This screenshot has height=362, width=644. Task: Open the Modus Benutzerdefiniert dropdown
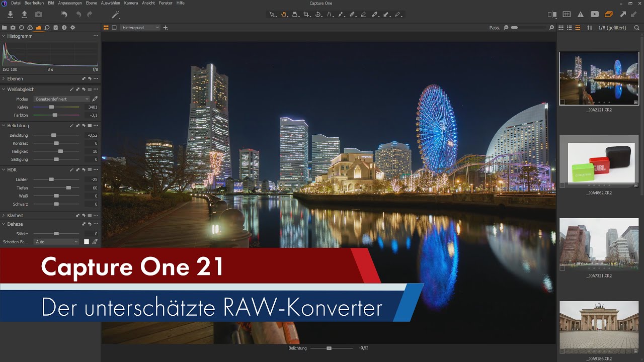(62, 99)
